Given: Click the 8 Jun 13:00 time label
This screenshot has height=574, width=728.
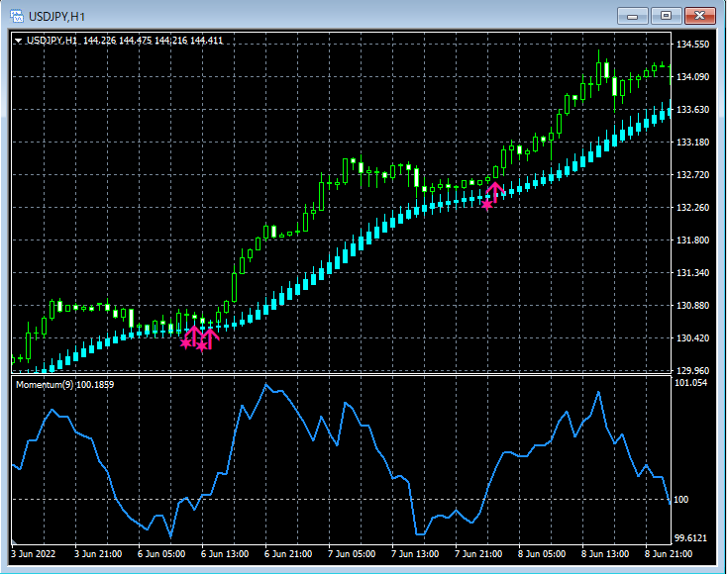Looking at the screenshot, I should [x=605, y=554].
